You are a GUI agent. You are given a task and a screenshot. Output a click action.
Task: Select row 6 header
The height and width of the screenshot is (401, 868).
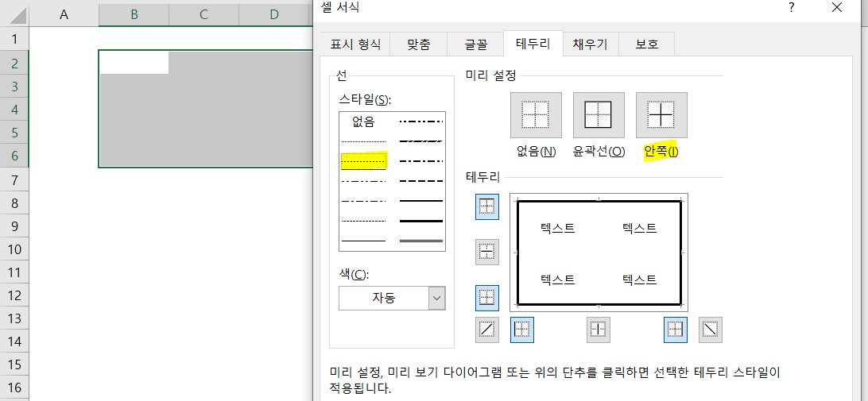14,156
